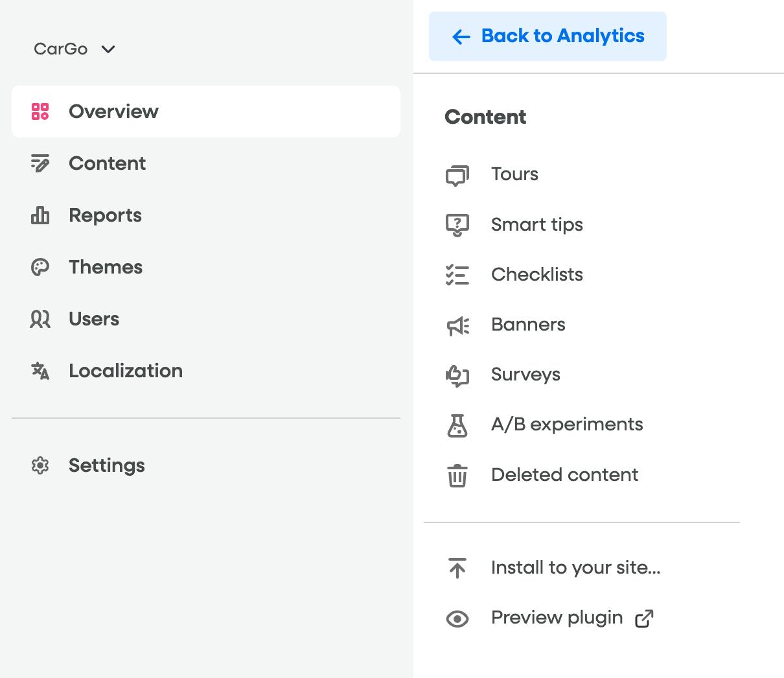
Task: Click the Themes palette icon
Action: coord(40,267)
